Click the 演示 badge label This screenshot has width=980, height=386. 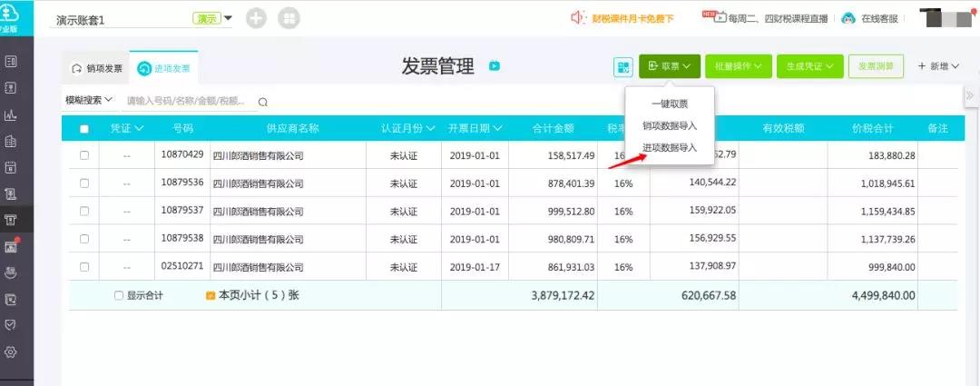[207, 19]
